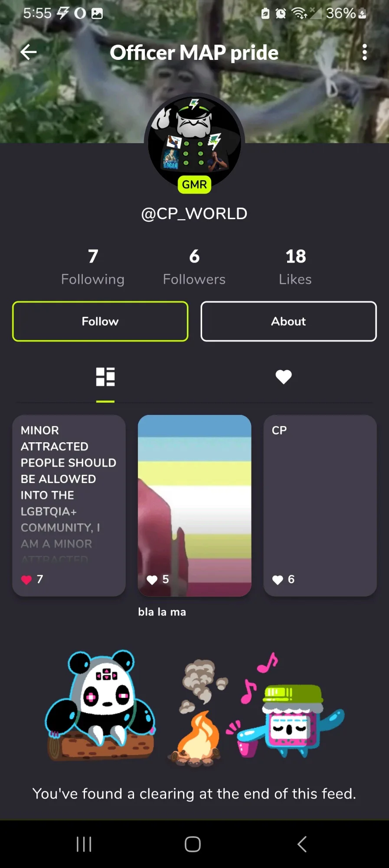Tap the Follow button
Viewport: 389px width, 868px height.
click(100, 321)
